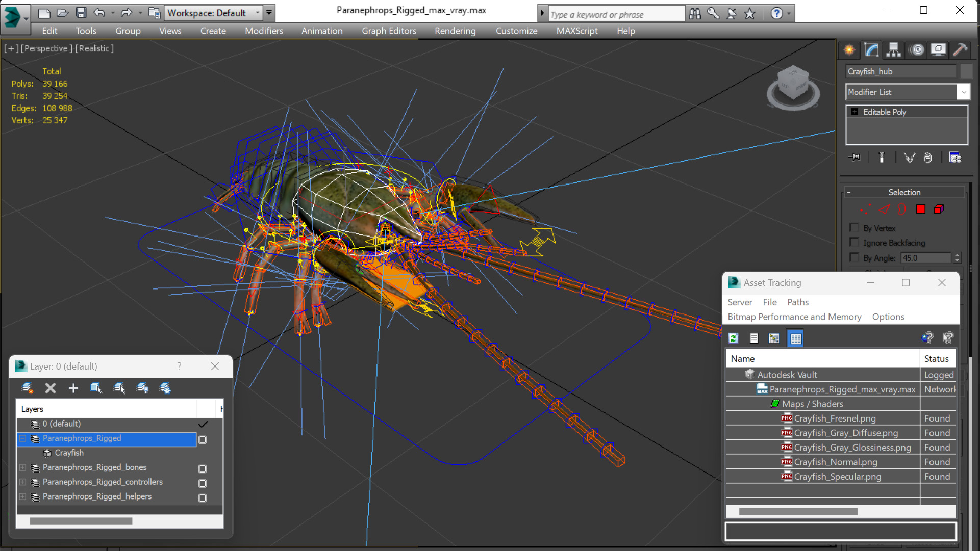This screenshot has height=551, width=980.
Task: Click the favorites star icon
Action: pos(749,14)
